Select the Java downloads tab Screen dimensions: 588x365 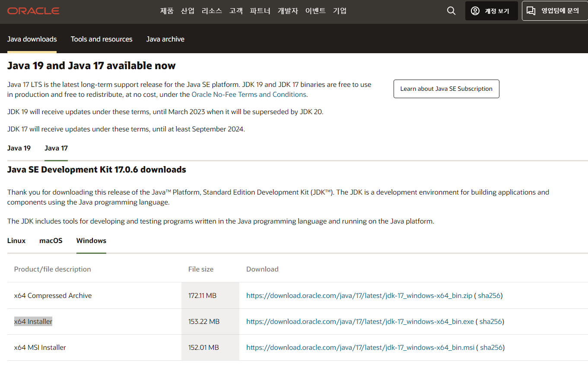(x=32, y=39)
